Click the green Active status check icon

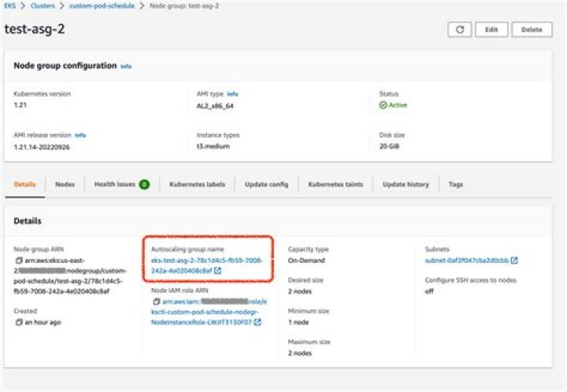(x=383, y=105)
